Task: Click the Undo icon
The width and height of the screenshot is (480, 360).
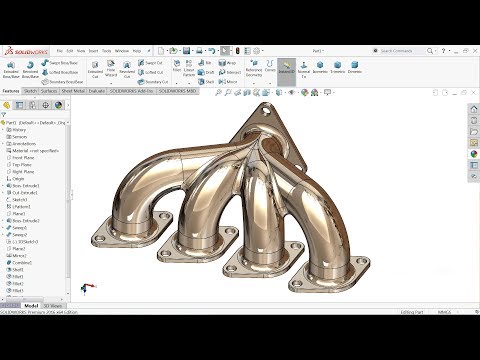Action: 211,51
